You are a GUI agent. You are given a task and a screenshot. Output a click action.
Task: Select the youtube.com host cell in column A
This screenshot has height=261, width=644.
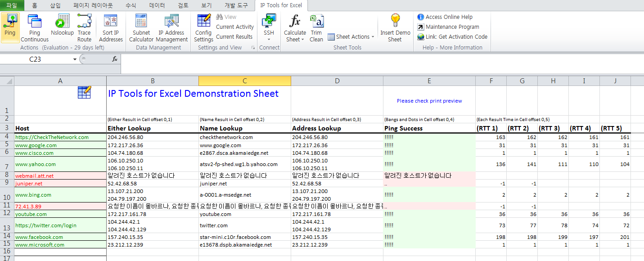60,214
